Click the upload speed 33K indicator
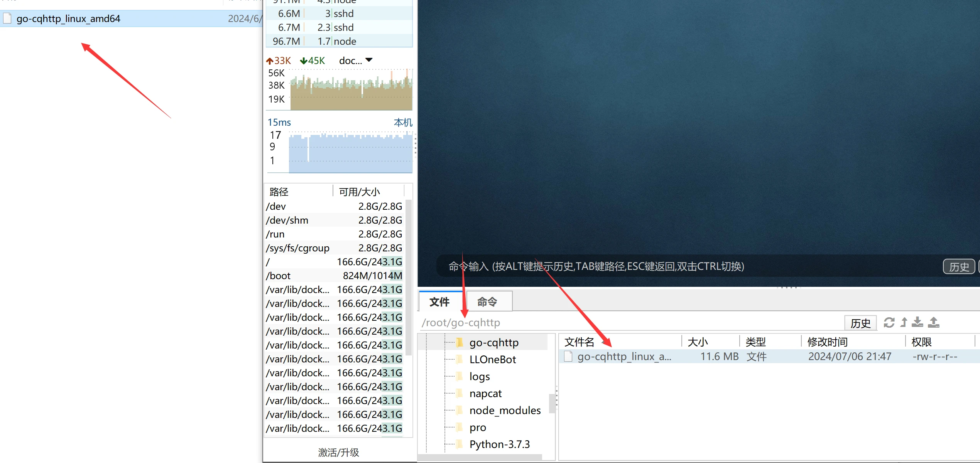Image resolution: width=980 pixels, height=463 pixels. tap(279, 61)
